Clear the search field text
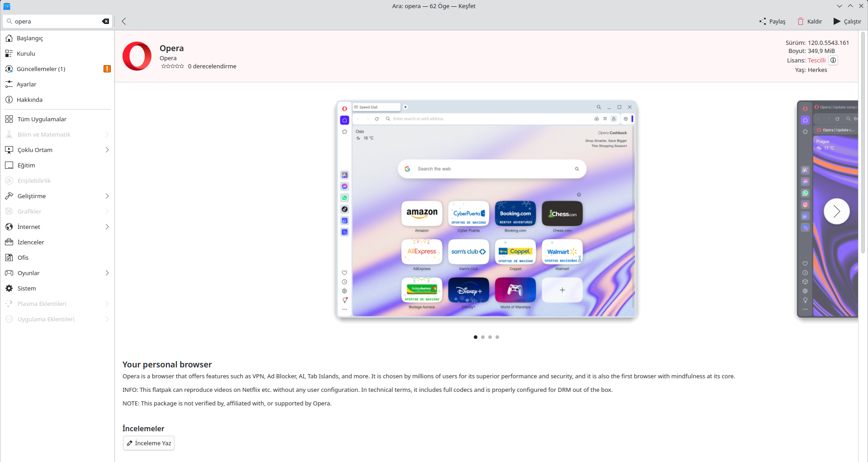This screenshot has width=868, height=462. click(105, 21)
